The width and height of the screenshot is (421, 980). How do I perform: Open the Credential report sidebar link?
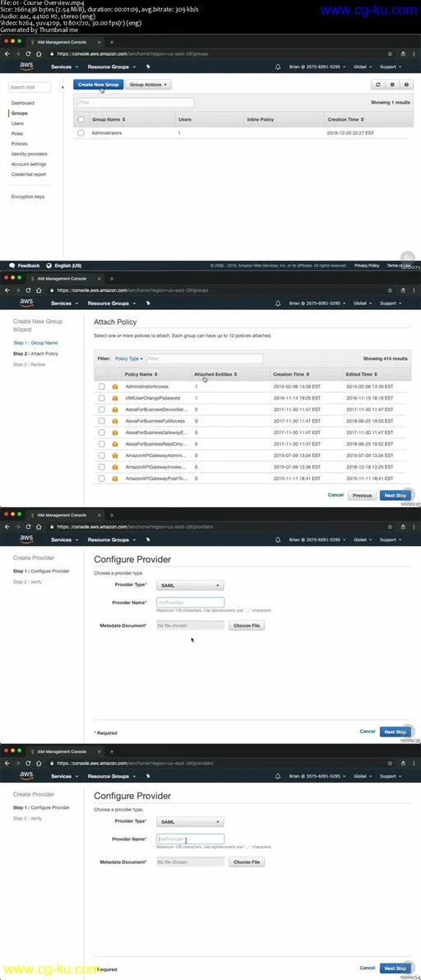click(29, 174)
